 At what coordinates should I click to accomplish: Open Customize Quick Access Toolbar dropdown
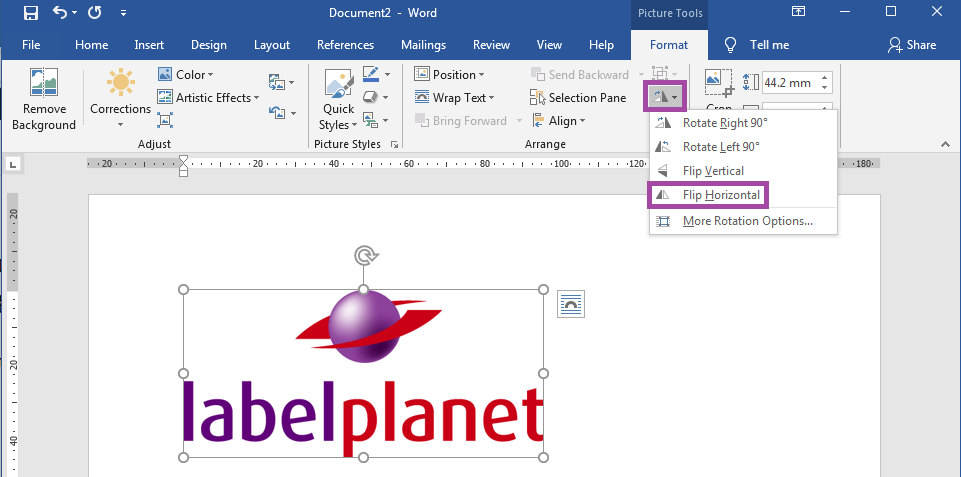coord(123,13)
